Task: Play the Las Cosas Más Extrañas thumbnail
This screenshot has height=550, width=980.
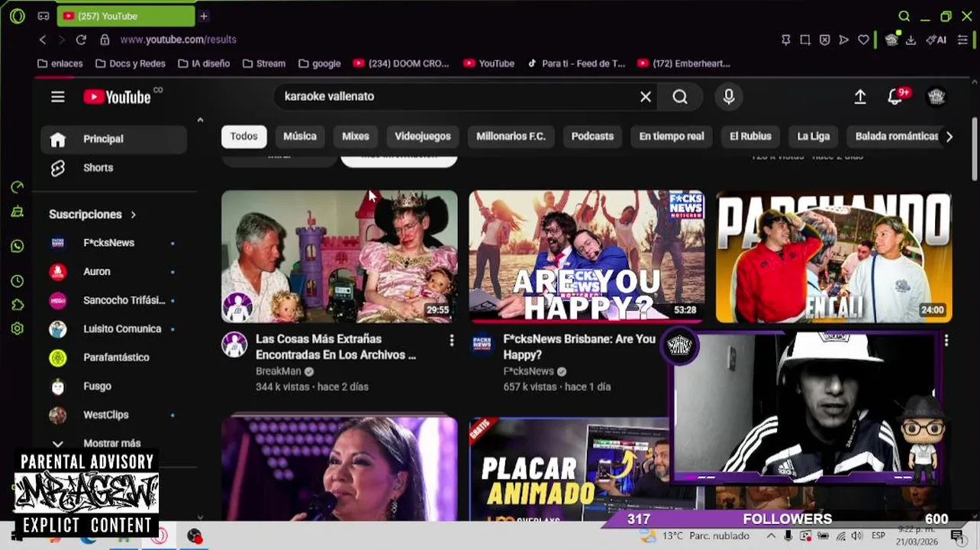Action: click(340, 257)
